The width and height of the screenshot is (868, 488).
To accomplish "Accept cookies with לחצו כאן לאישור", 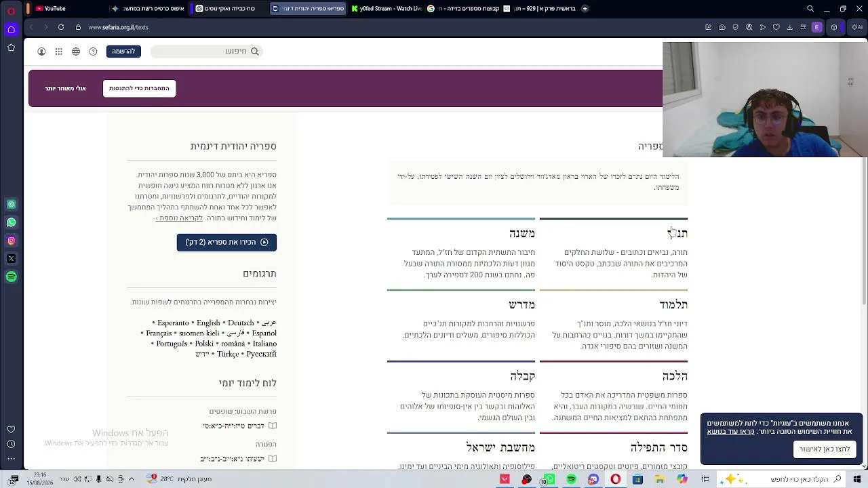I will (x=825, y=449).
